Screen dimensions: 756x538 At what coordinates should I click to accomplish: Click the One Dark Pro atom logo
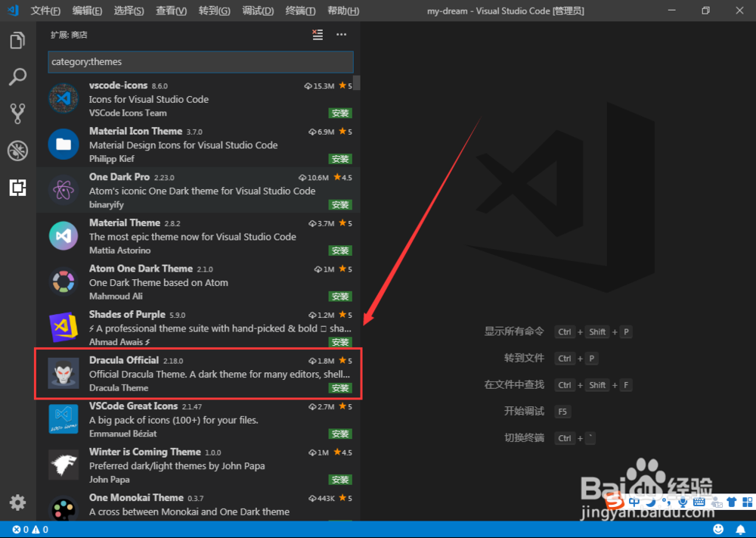coord(64,190)
